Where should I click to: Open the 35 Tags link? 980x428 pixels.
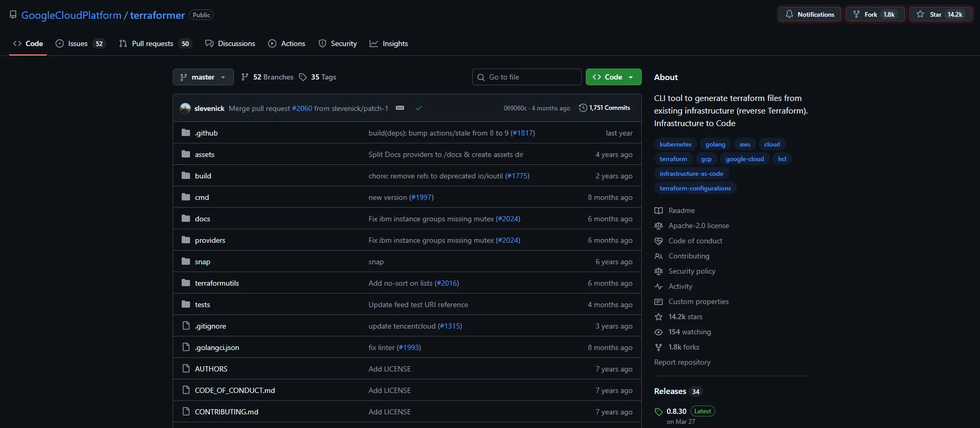(318, 77)
